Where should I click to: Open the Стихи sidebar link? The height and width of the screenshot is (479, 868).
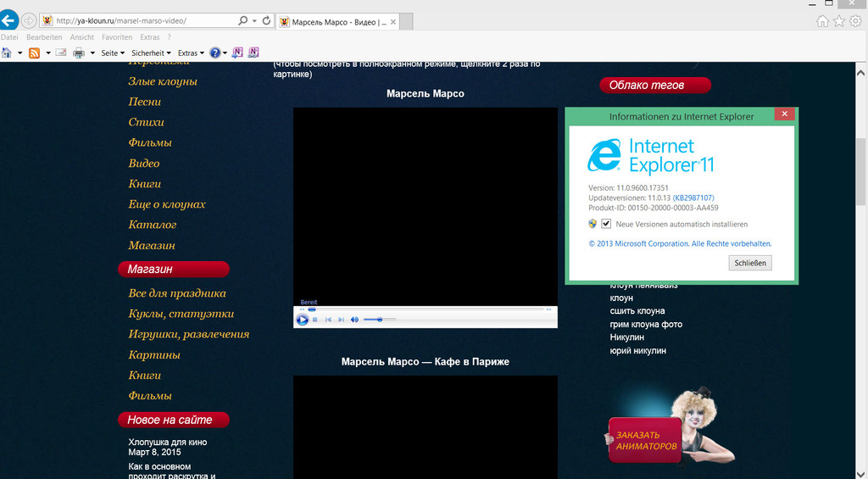pyautogui.click(x=146, y=122)
